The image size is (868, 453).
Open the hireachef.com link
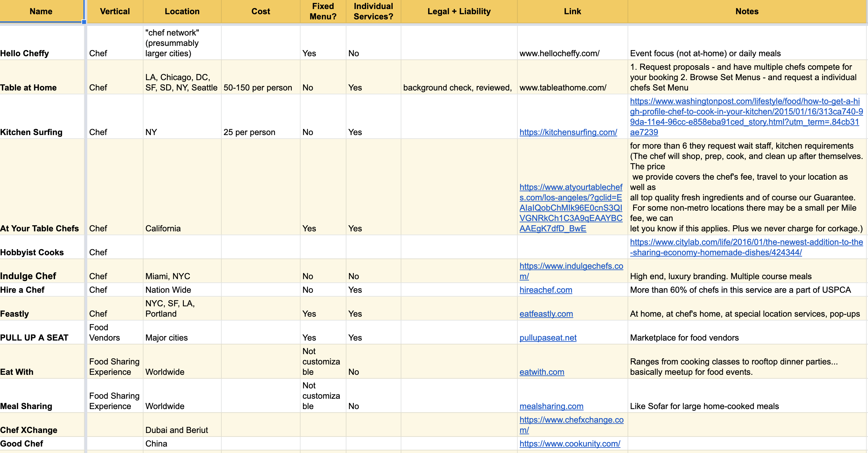tap(545, 290)
